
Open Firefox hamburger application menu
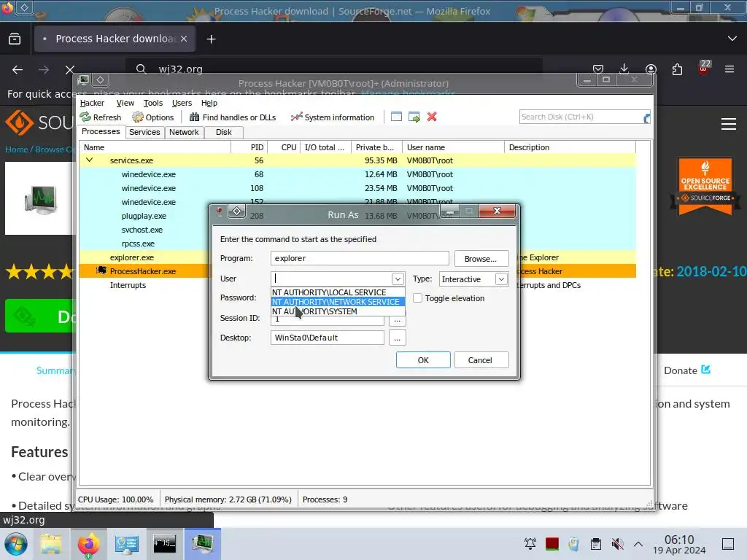click(x=729, y=69)
